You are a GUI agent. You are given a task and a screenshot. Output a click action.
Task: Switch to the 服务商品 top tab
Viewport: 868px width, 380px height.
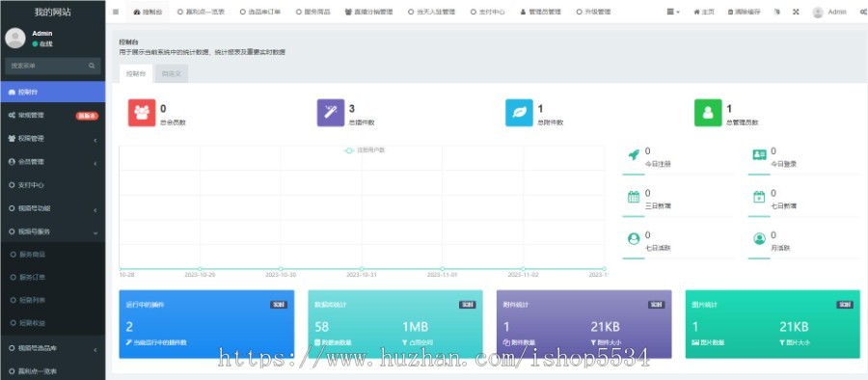click(312, 12)
